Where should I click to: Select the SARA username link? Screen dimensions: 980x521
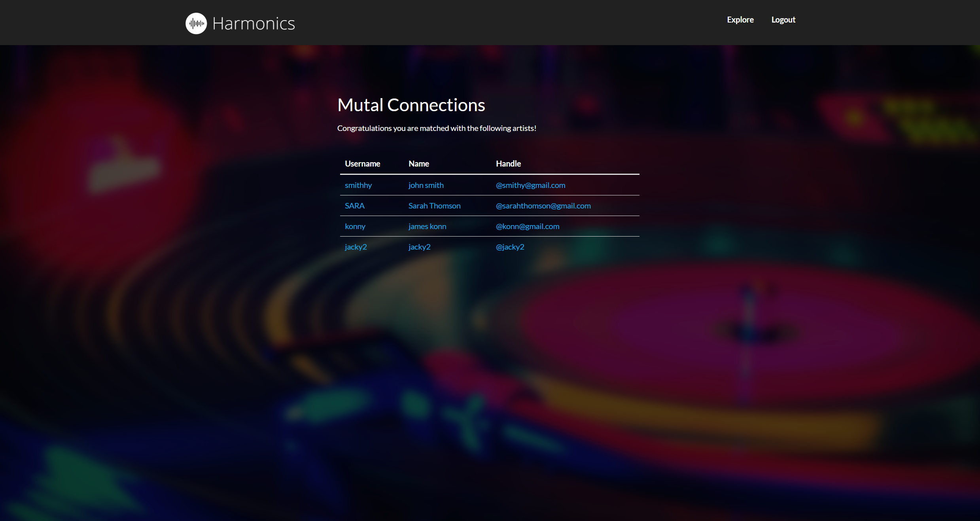(x=354, y=206)
